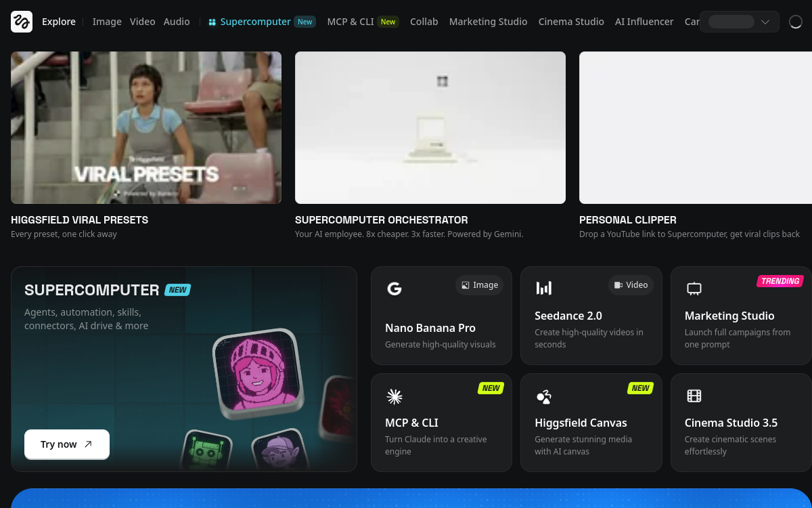Click the Image tag on Nano Banana Pro
Image resolution: width=812 pixels, height=508 pixels.
480,285
